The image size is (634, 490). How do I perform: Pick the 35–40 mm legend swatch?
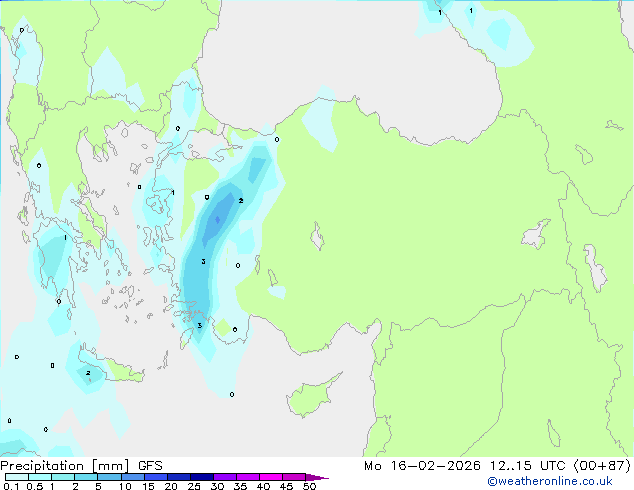(247, 477)
